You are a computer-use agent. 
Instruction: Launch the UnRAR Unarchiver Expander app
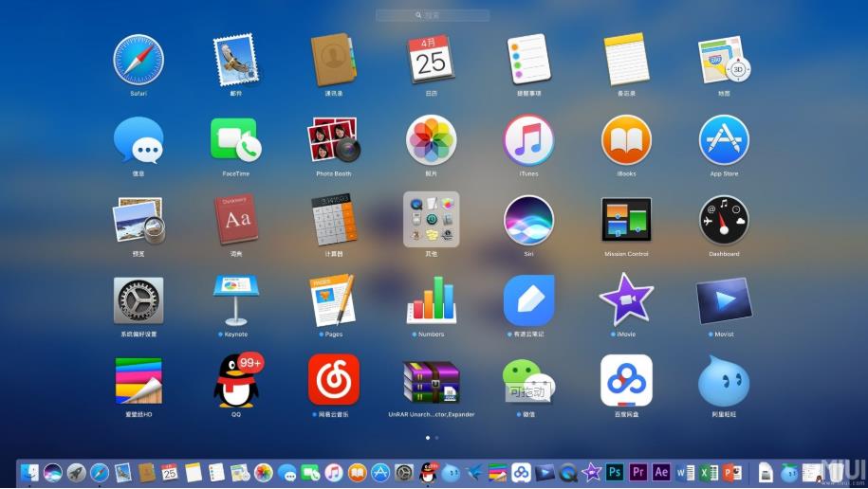point(432,381)
